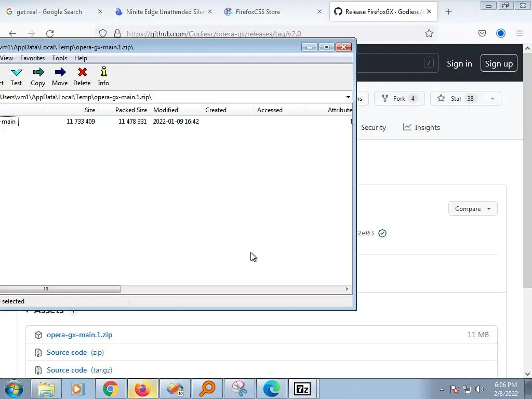
Task: Click the 7-Zip horizontal scrollbar thumb
Action: (60, 289)
